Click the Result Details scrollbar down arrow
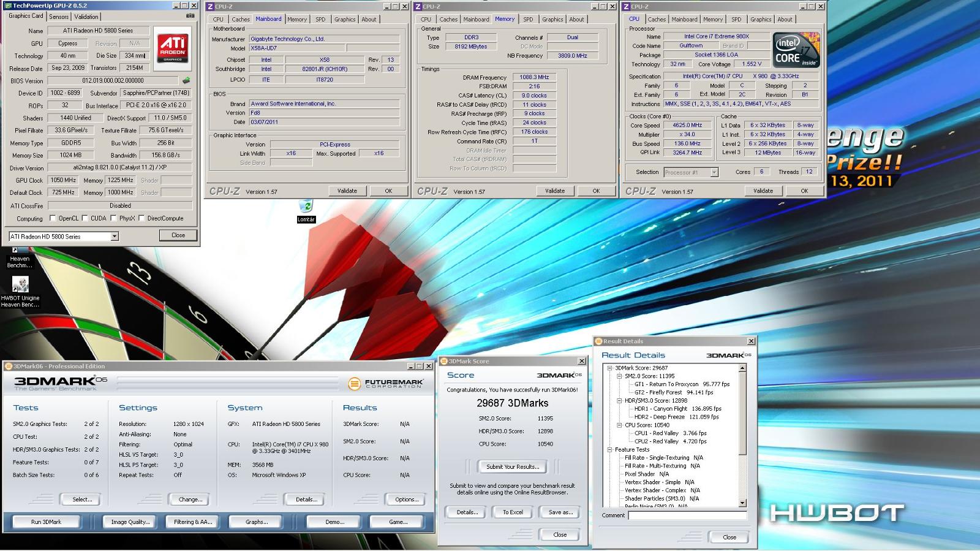 [743, 503]
